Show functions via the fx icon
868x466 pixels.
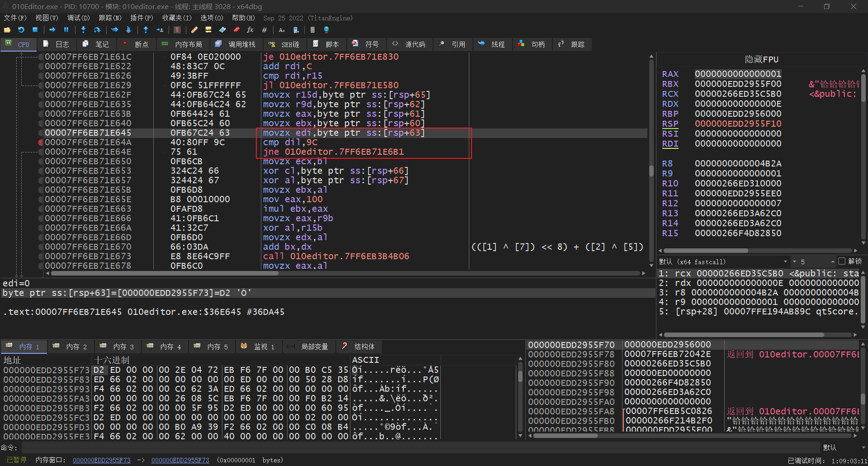pyautogui.click(x=250, y=30)
